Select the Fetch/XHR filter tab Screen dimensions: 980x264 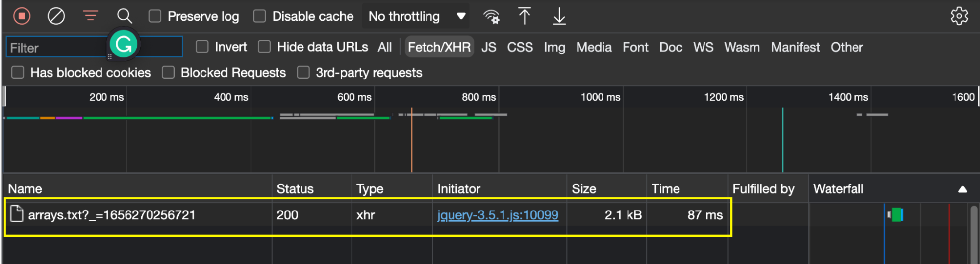coord(439,47)
